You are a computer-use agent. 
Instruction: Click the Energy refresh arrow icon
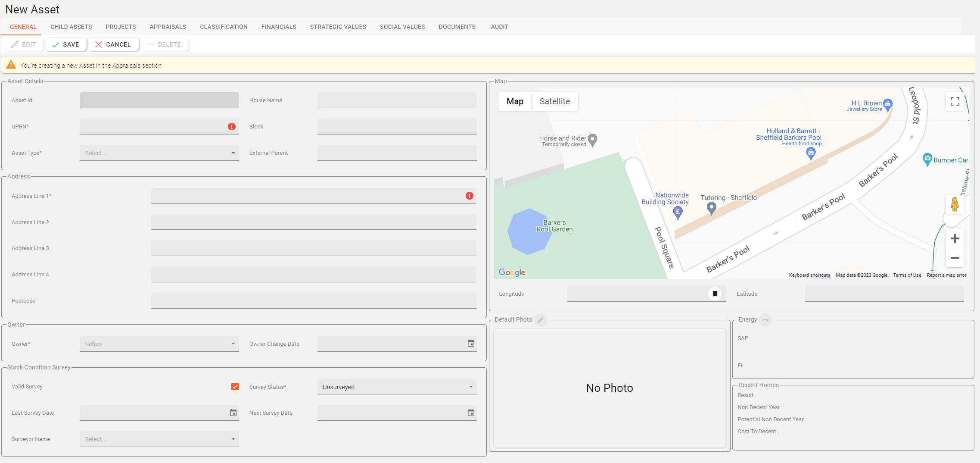point(765,320)
